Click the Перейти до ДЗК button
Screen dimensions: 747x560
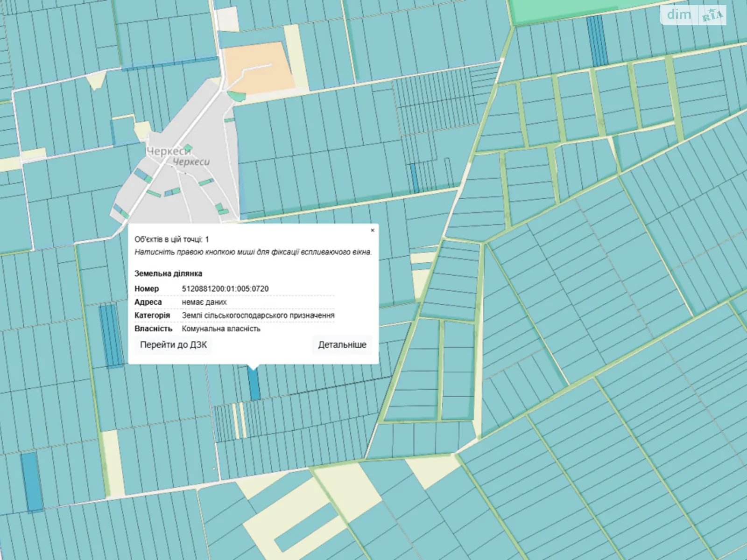tap(173, 345)
